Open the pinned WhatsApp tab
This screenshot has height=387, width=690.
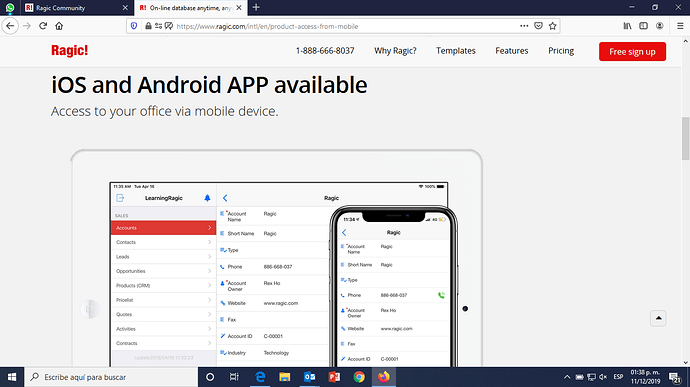point(10,7)
